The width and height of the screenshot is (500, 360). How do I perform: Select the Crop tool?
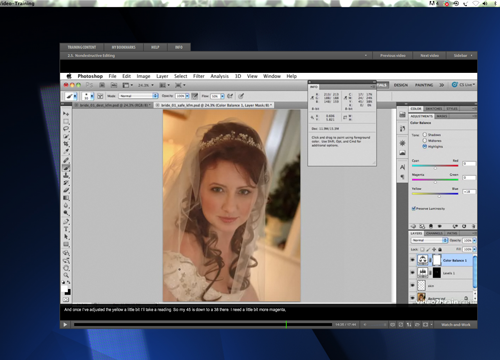(x=66, y=144)
